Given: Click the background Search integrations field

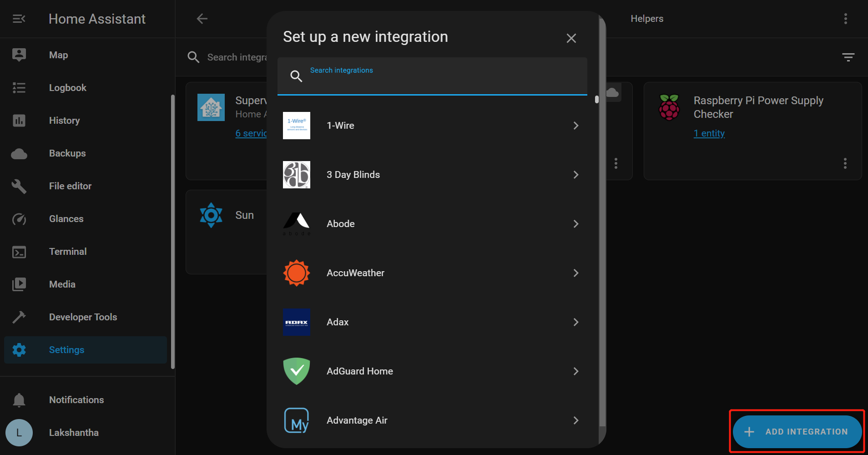Looking at the screenshot, I should point(237,57).
